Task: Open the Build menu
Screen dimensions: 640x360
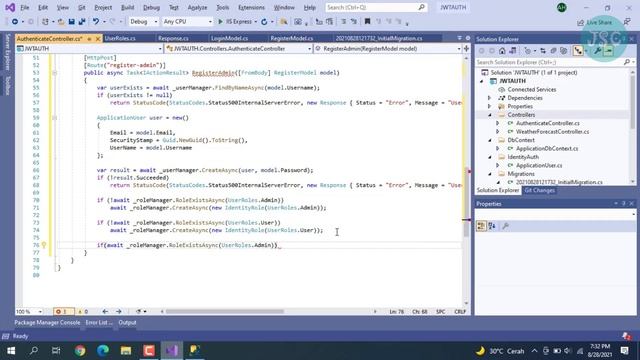Action: 128,7
